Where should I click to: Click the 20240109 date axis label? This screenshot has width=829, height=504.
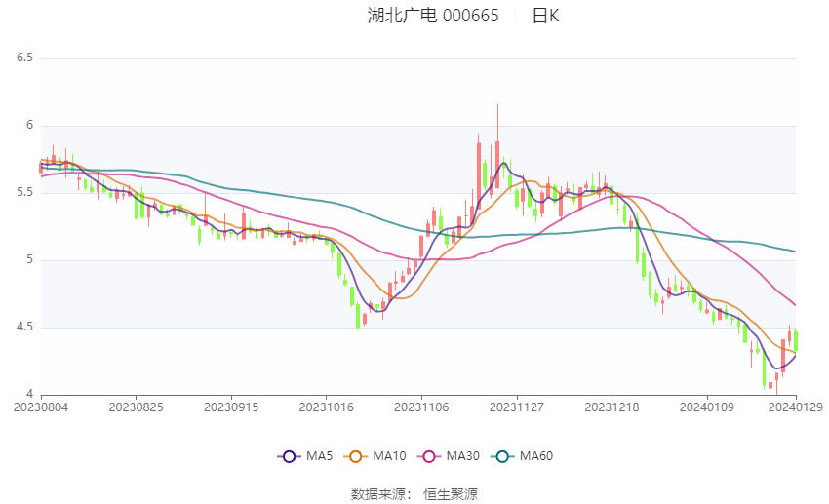(x=707, y=407)
